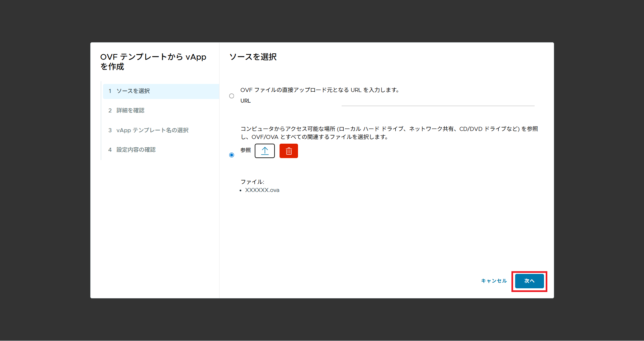Click the URL input field

click(x=438, y=101)
